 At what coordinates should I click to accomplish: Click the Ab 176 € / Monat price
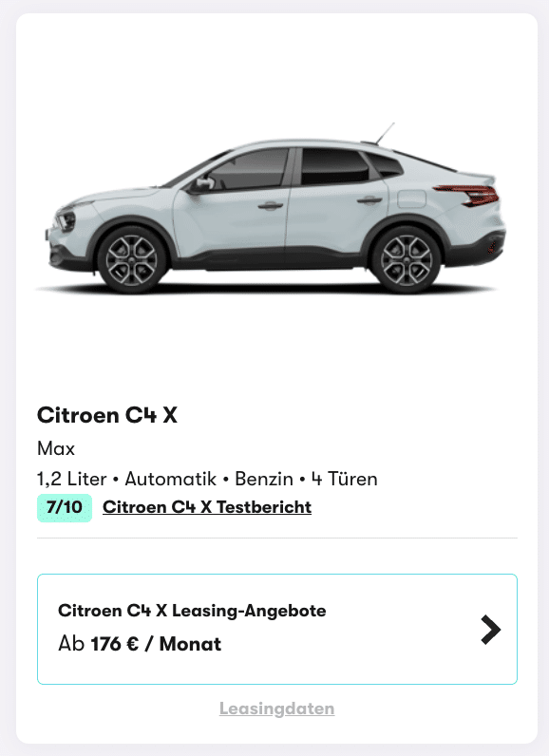[x=140, y=644]
